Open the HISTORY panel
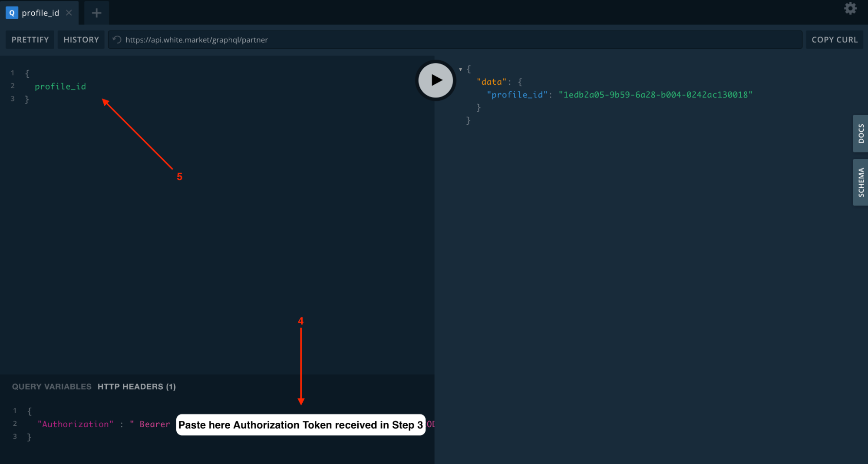 click(x=81, y=40)
